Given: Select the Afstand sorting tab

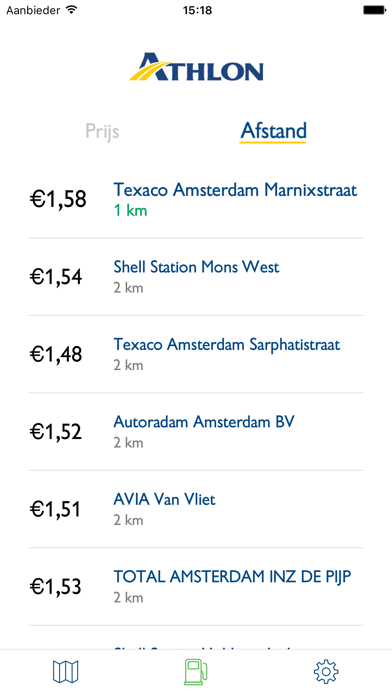Looking at the screenshot, I should pos(273,131).
